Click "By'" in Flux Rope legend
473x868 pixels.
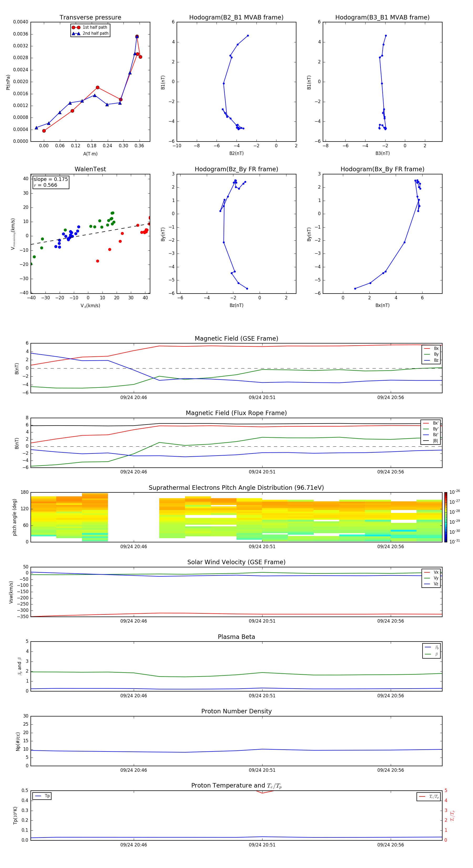point(431,429)
